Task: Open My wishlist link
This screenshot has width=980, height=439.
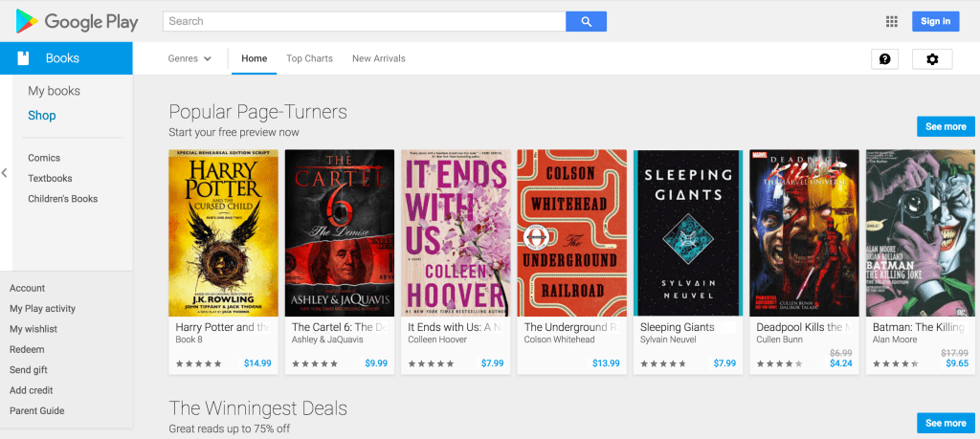Action: pyautogui.click(x=33, y=329)
